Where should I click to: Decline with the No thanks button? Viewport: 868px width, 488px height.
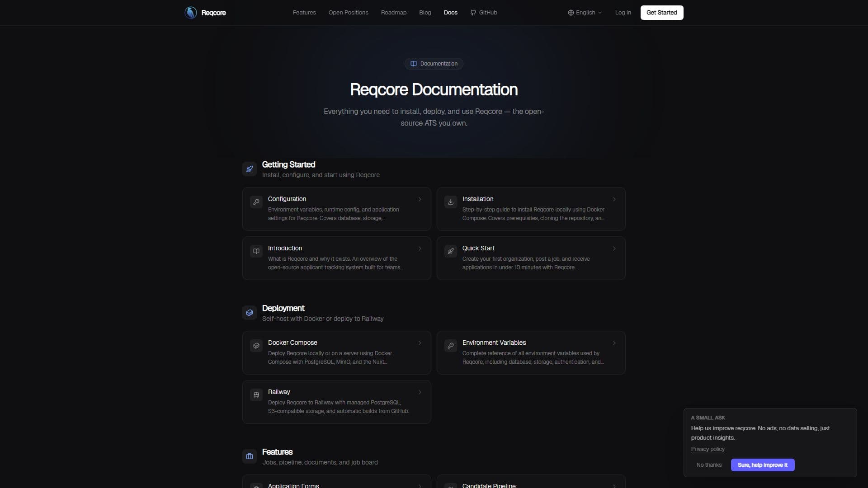pyautogui.click(x=709, y=465)
